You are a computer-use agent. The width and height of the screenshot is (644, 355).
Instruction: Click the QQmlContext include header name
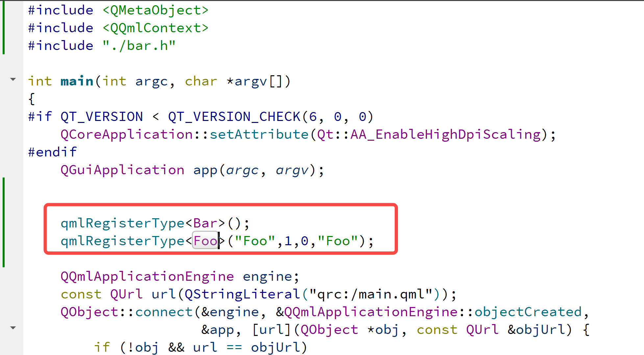click(x=155, y=28)
